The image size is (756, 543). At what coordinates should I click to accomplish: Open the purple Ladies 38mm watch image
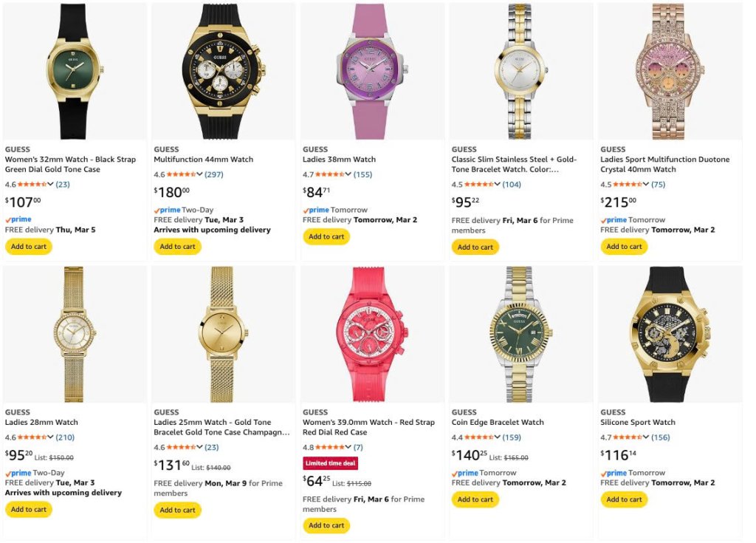372,72
